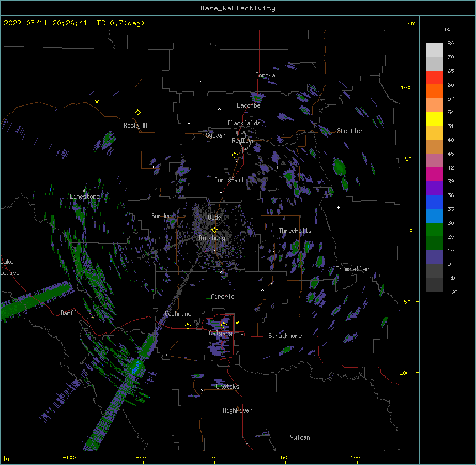Pick the red 60-65 dBZ legend swatch
The height and width of the screenshot is (465, 476).
pos(434,78)
